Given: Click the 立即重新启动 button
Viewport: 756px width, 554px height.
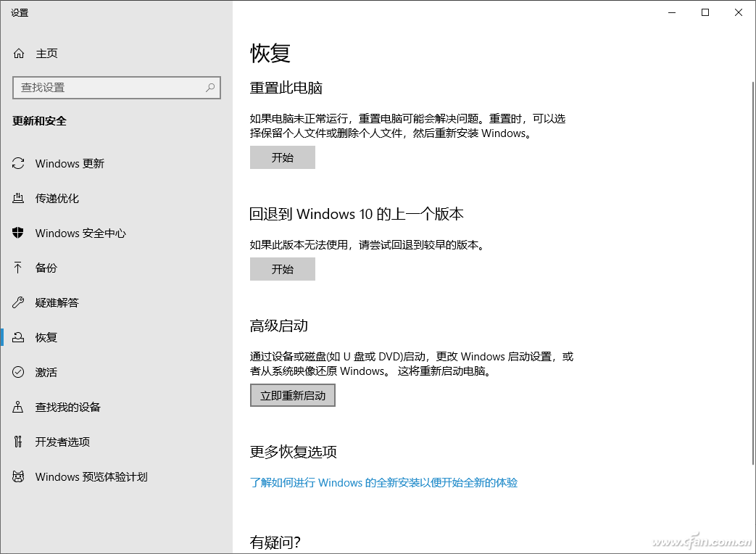Looking at the screenshot, I should tap(293, 395).
